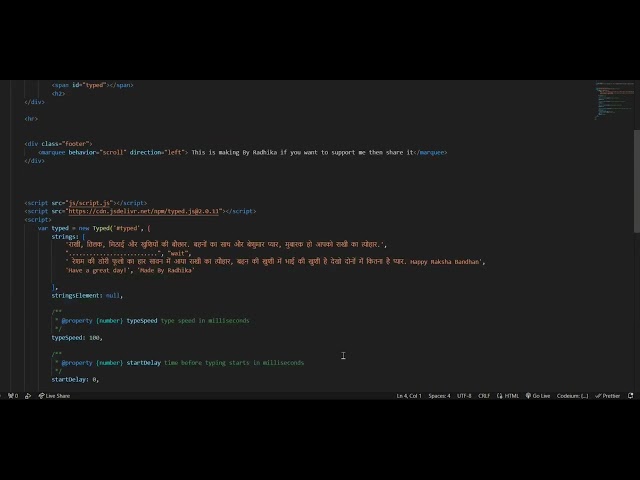This screenshot has height=480, width=640.
Task: Change the CRLF end-of-line sequence
Action: [x=484, y=396]
